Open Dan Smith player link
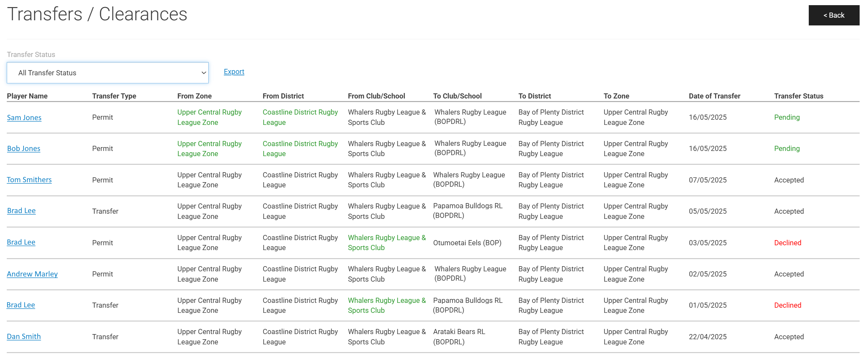Screen dimensions: 868x355 [24, 337]
